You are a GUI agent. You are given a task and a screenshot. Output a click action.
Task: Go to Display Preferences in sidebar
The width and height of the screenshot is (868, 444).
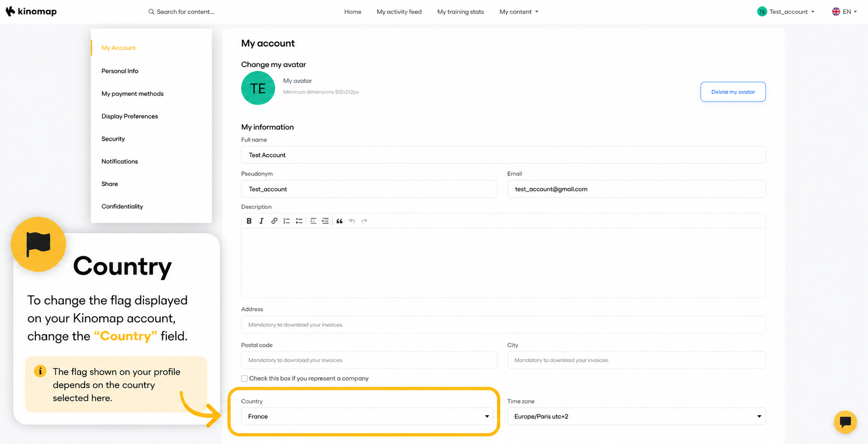pyautogui.click(x=130, y=116)
